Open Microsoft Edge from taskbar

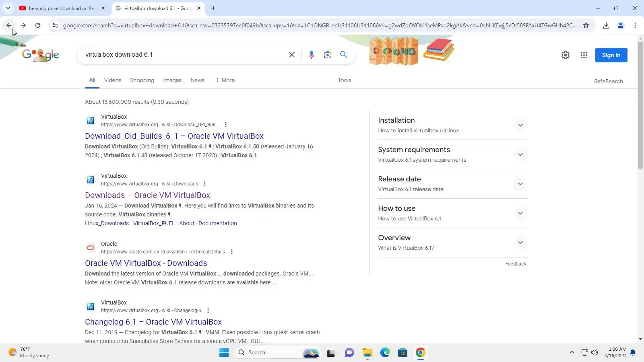[x=385, y=353]
